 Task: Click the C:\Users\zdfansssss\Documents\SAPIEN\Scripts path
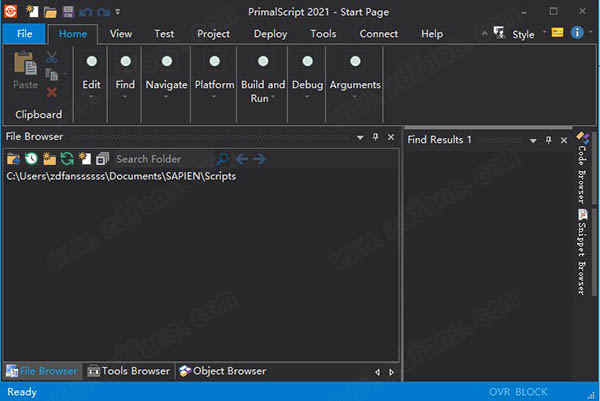[121, 176]
